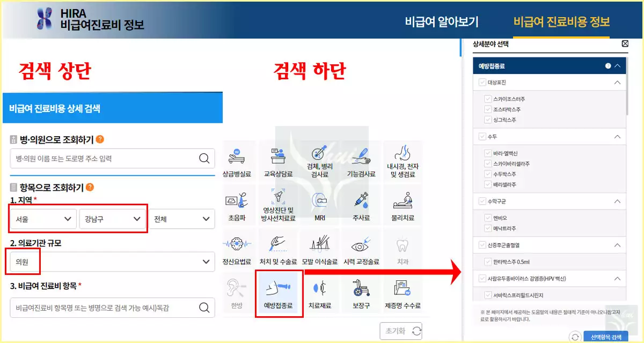
Task: Click the 보장구 assistive device icon
Action: [361, 293]
